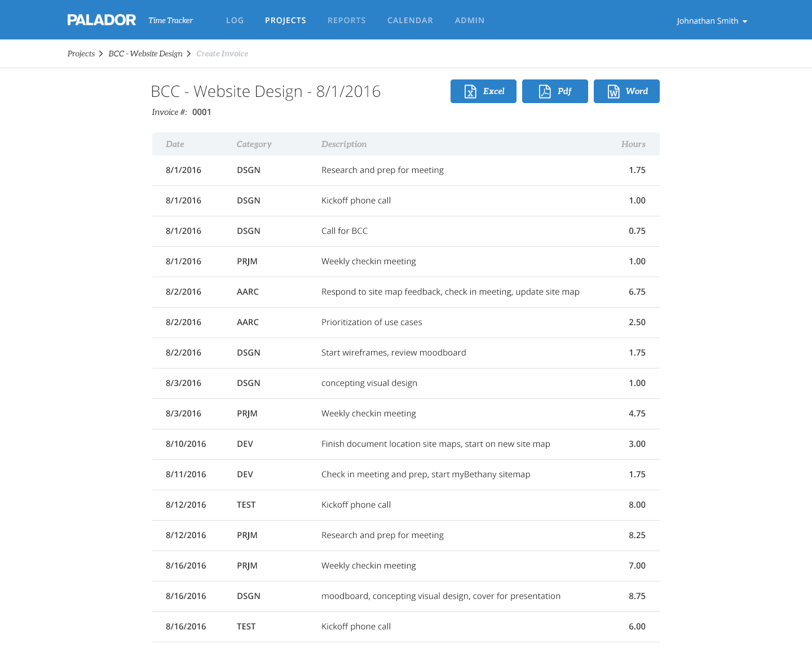
Task: Click the 6.00 hours value
Action: click(x=637, y=627)
